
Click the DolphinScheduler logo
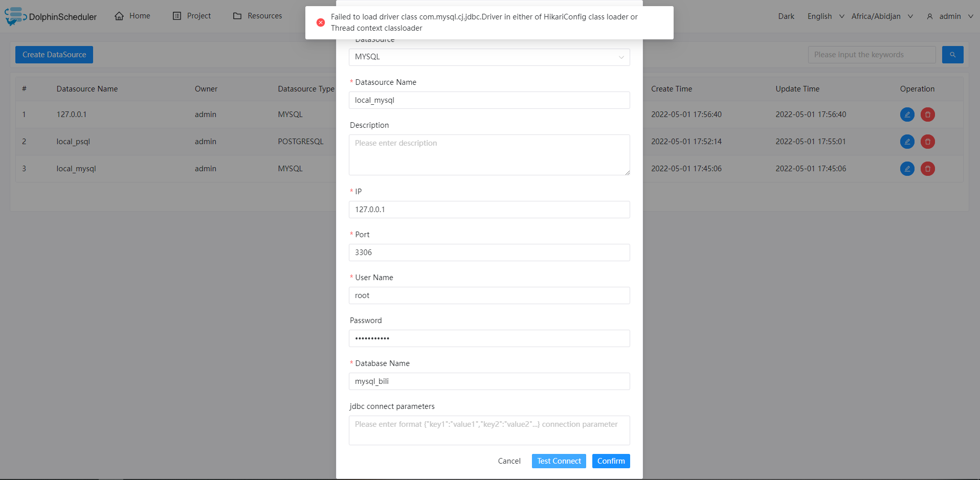(15, 15)
